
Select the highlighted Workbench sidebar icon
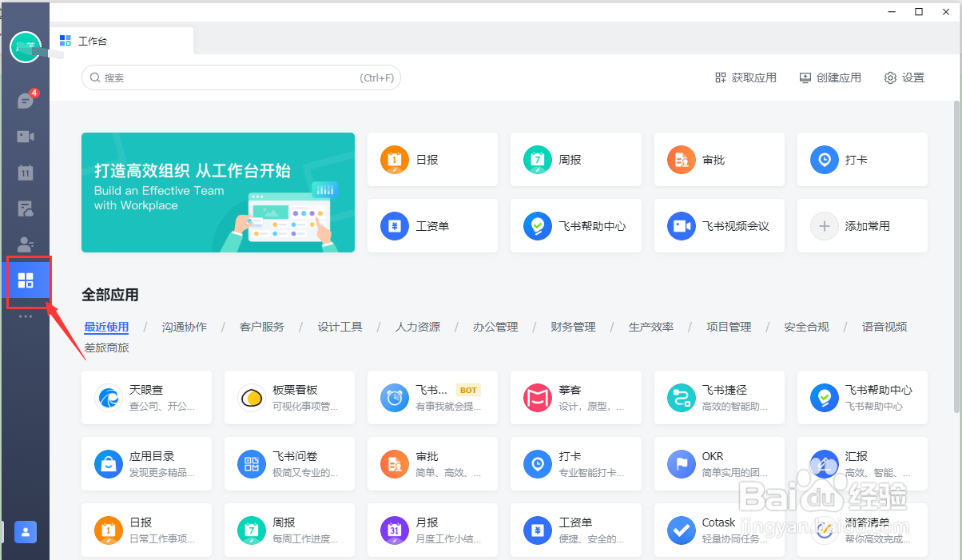tap(26, 280)
